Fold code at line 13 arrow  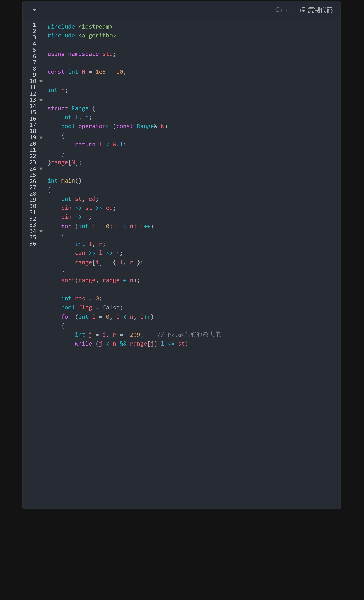pyautogui.click(x=41, y=100)
